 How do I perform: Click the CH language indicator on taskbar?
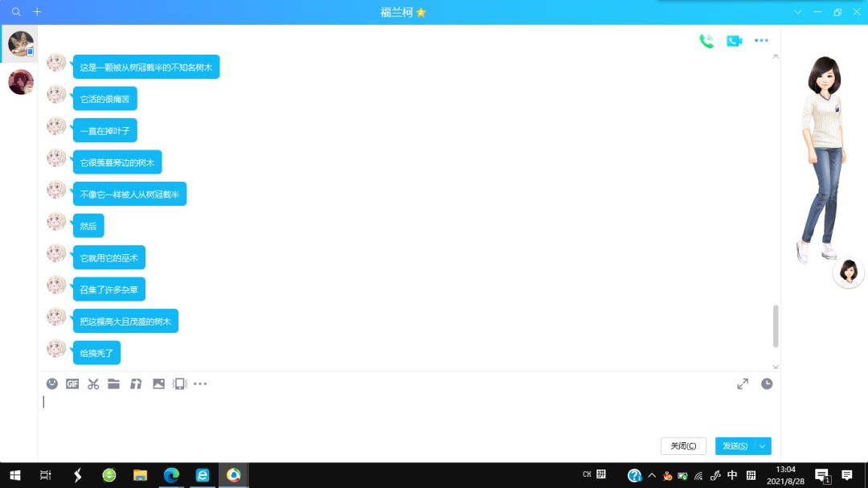[x=587, y=474]
